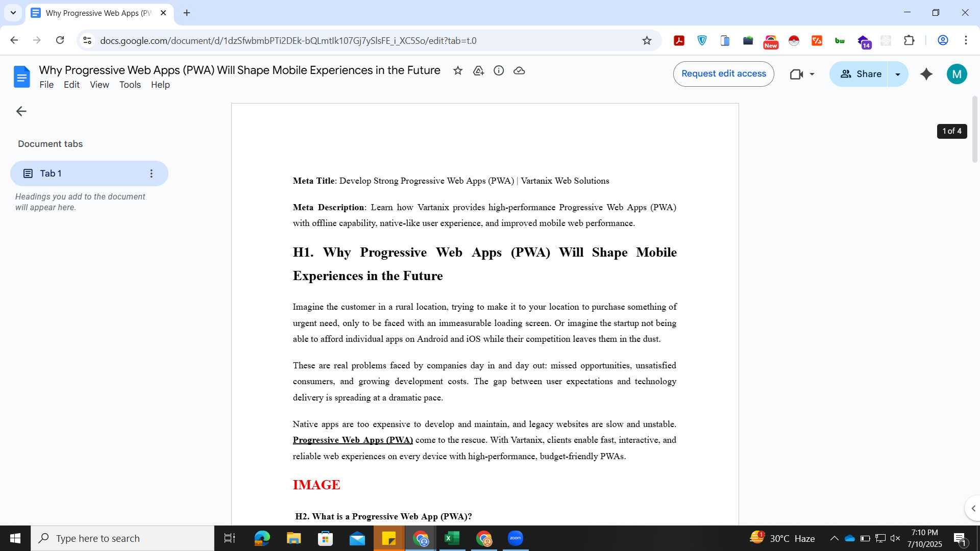
Task: Open the red New-badged extension
Action: (x=771, y=41)
